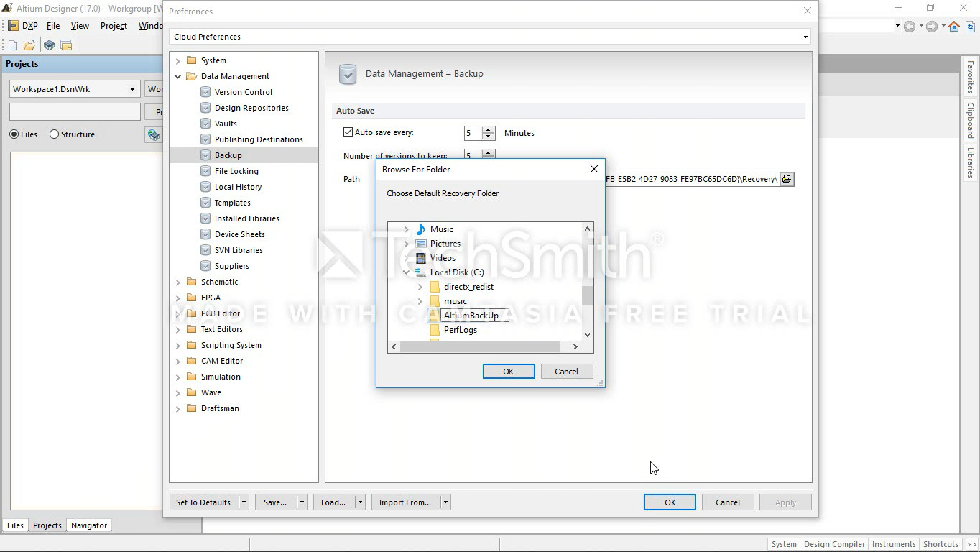
Task: Click the new document toolbar icon
Action: pyautogui.click(x=12, y=45)
